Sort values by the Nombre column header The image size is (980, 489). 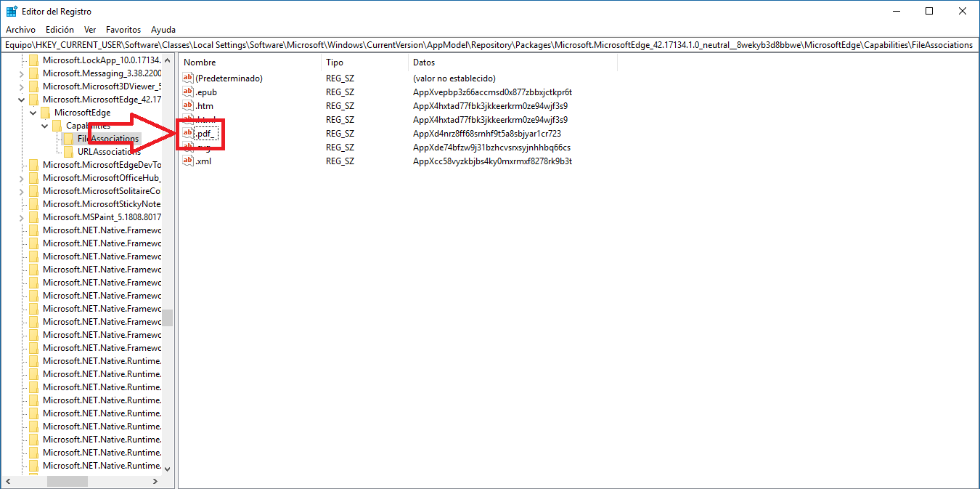[250, 62]
